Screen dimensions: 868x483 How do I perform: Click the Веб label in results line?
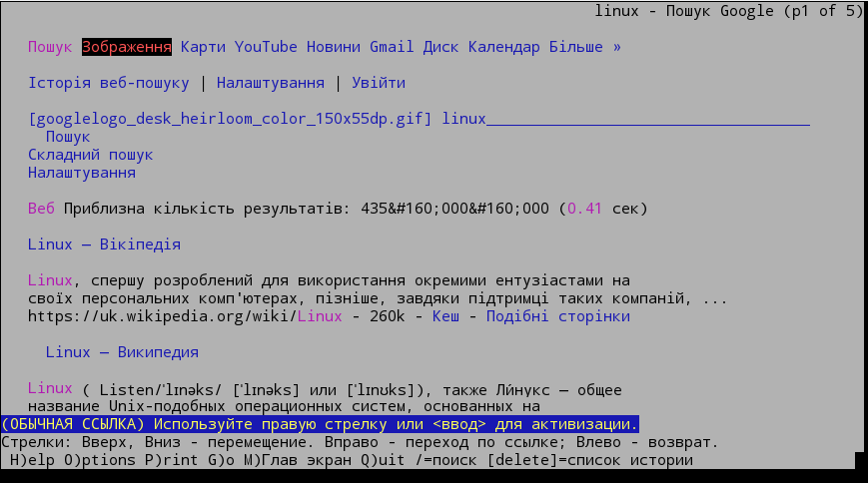pyautogui.click(x=41, y=209)
